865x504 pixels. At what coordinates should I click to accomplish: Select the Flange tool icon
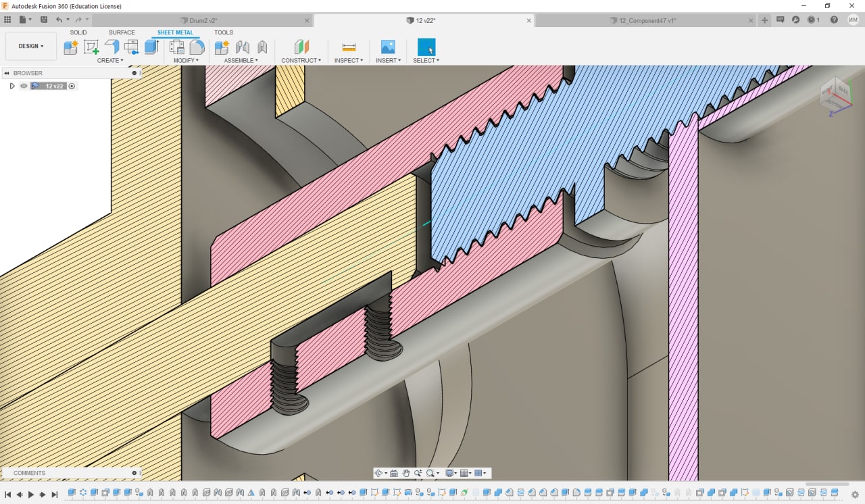112,47
